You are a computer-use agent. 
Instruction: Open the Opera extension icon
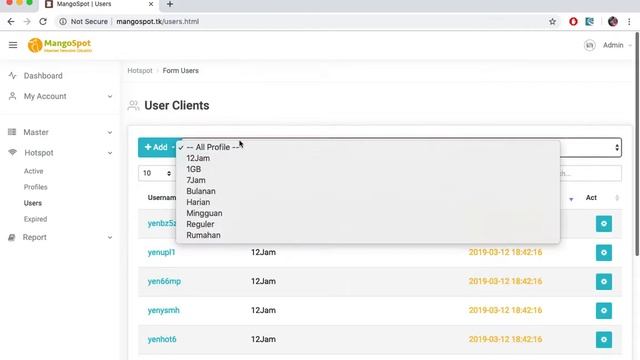tap(573, 22)
